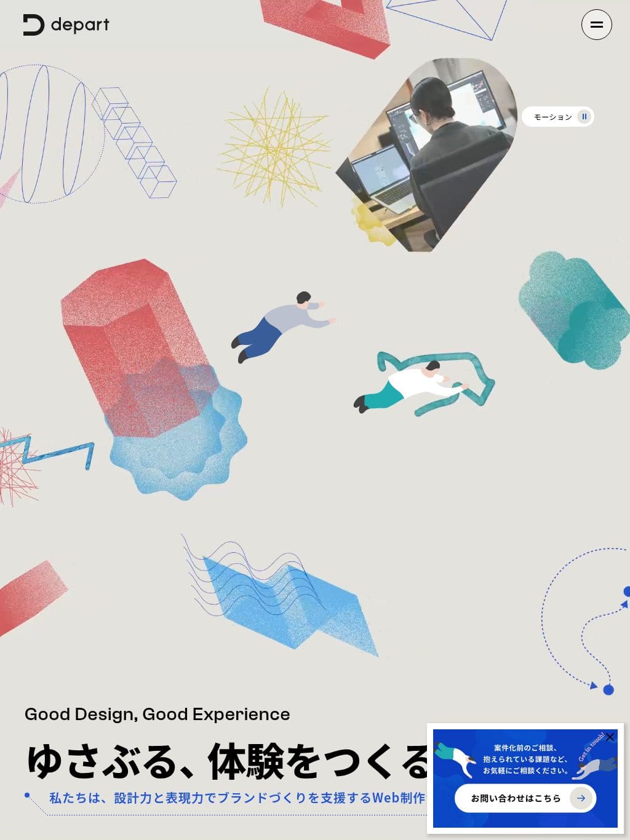Click the お問い合わせはこちら button
The image size is (630, 840).
[x=525, y=798]
